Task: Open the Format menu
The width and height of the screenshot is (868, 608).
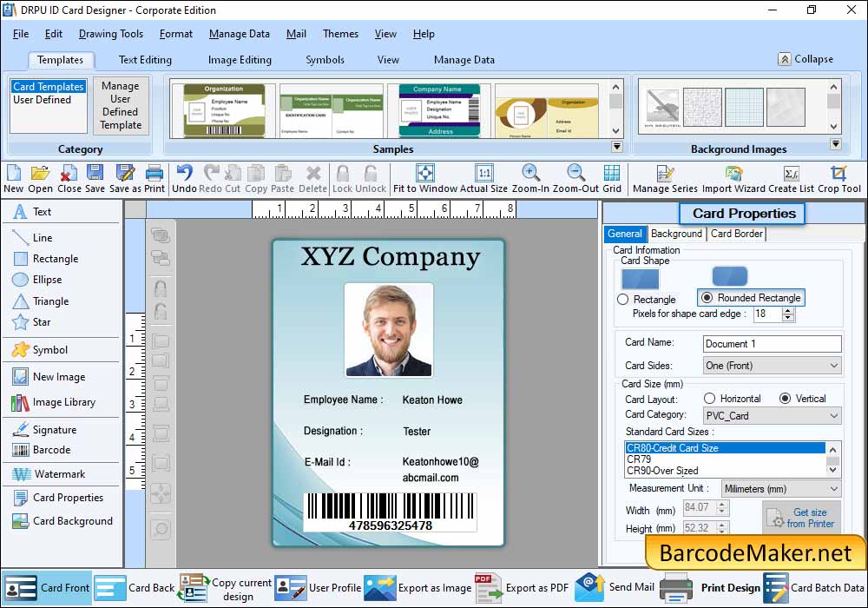Action: pos(176,34)
